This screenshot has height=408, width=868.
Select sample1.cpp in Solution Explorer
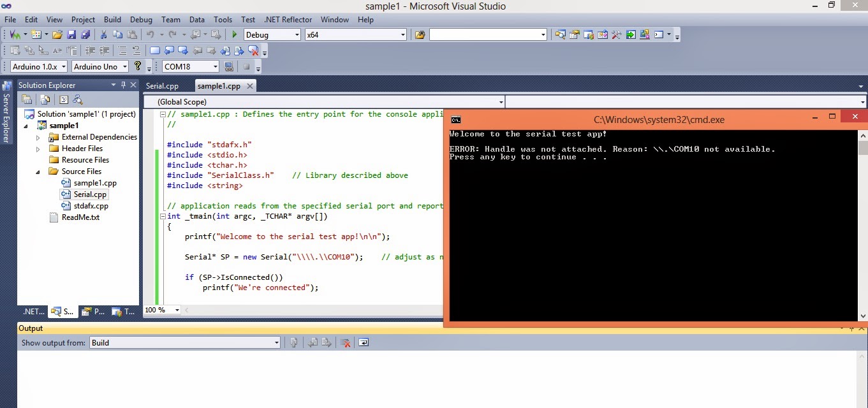pos(95,183)
